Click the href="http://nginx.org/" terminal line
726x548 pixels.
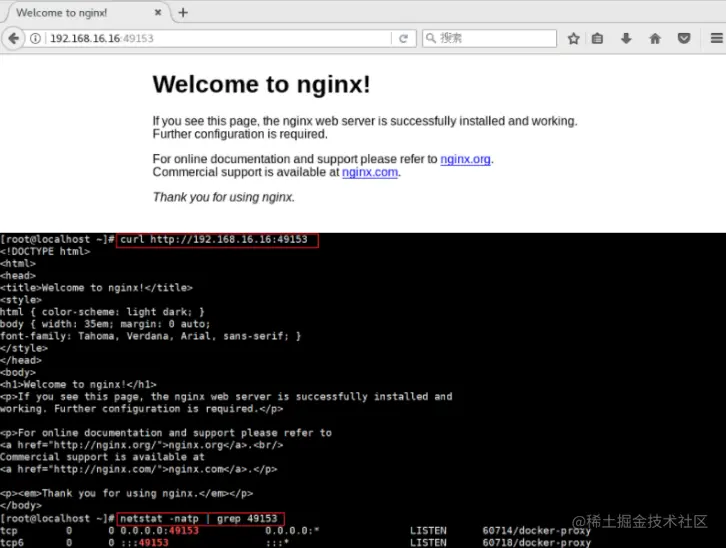coord(141,445)
